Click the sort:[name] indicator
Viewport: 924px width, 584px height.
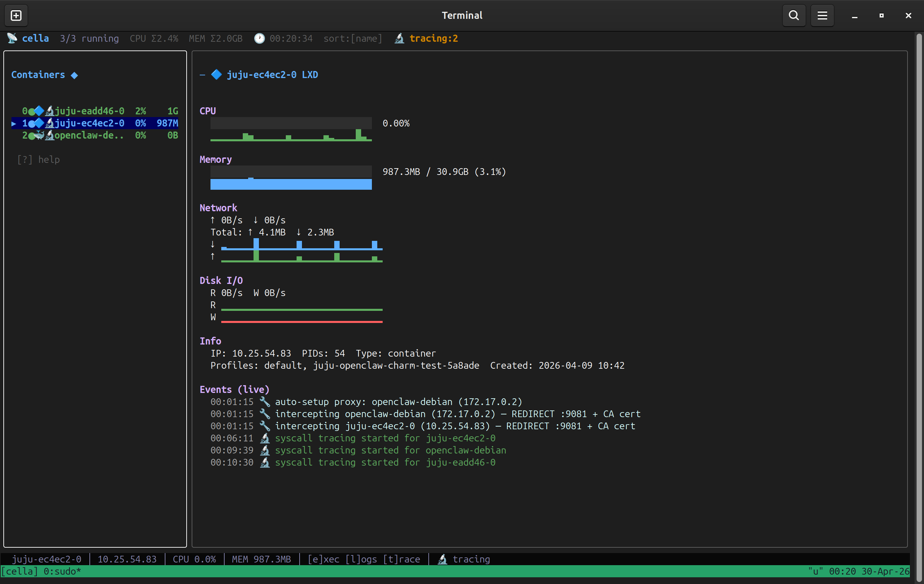[x=353, y=38]
